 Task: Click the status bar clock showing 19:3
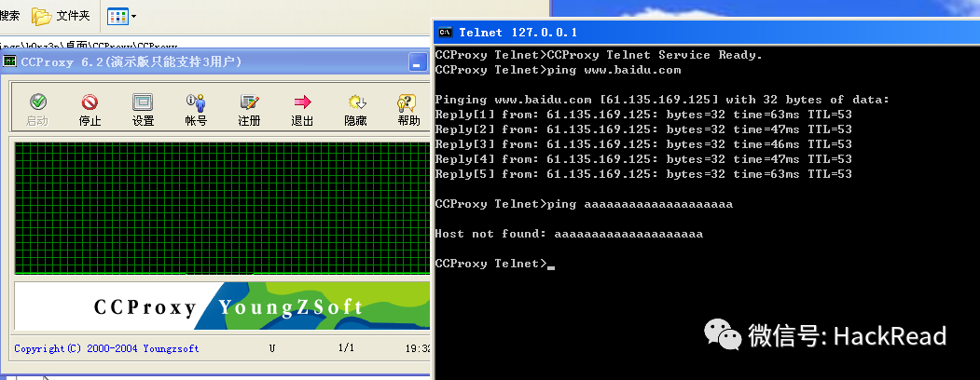tap(418, 348)
